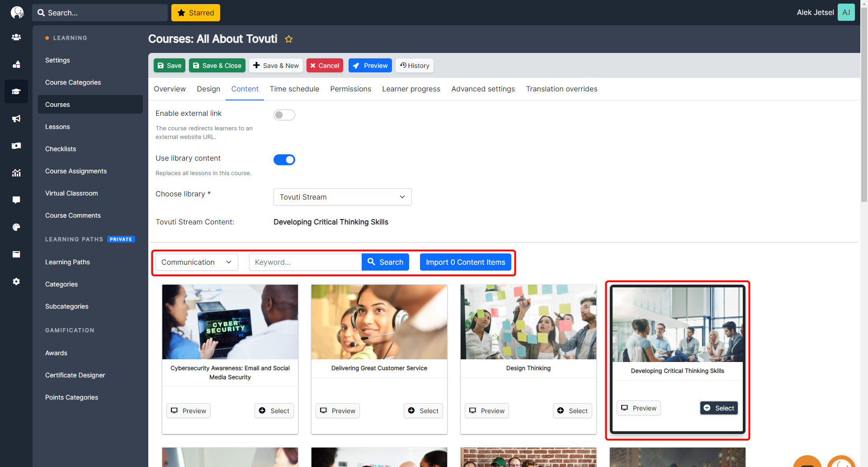Image resolution: width=868 pixels, height=467 pixels.
Task: Open the window layout sidebar icon
Action: point(16,254)
